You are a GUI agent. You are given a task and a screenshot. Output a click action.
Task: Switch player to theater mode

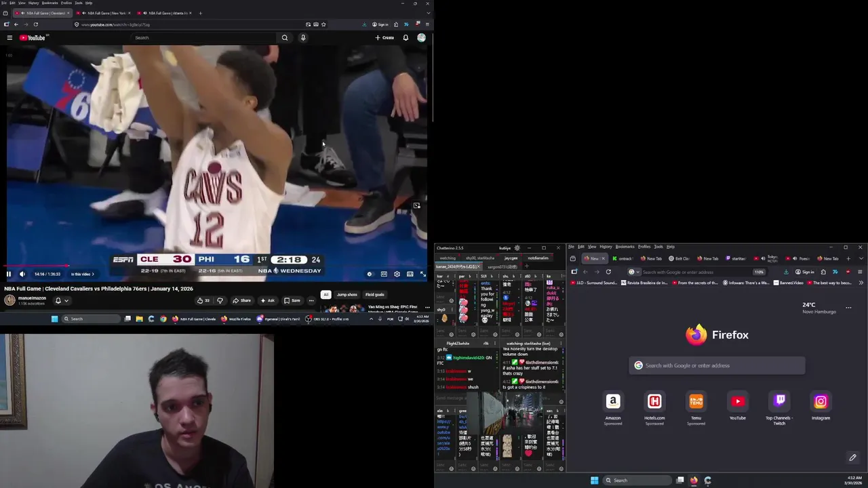[x=410, y=274]
